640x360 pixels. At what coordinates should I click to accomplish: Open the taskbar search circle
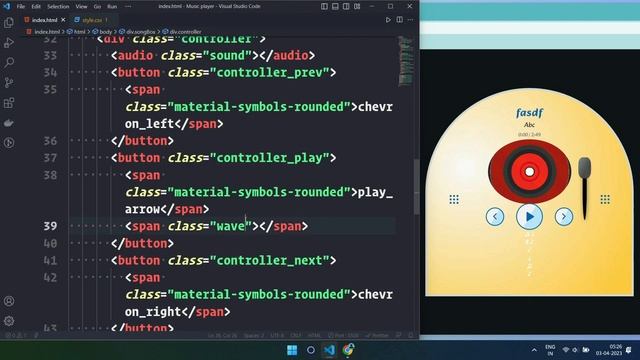[x=311, y=350]
